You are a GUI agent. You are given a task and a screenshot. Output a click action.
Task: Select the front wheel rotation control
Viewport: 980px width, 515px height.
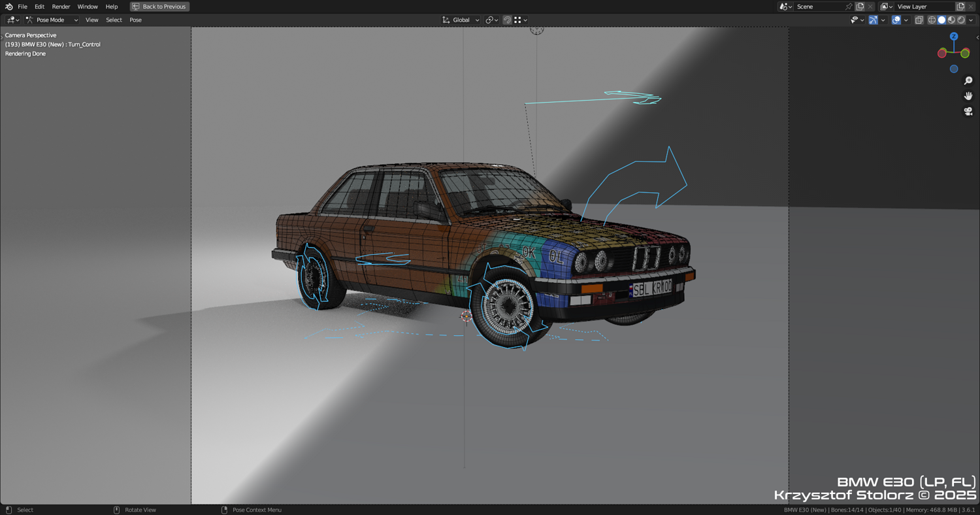[506, 306]
